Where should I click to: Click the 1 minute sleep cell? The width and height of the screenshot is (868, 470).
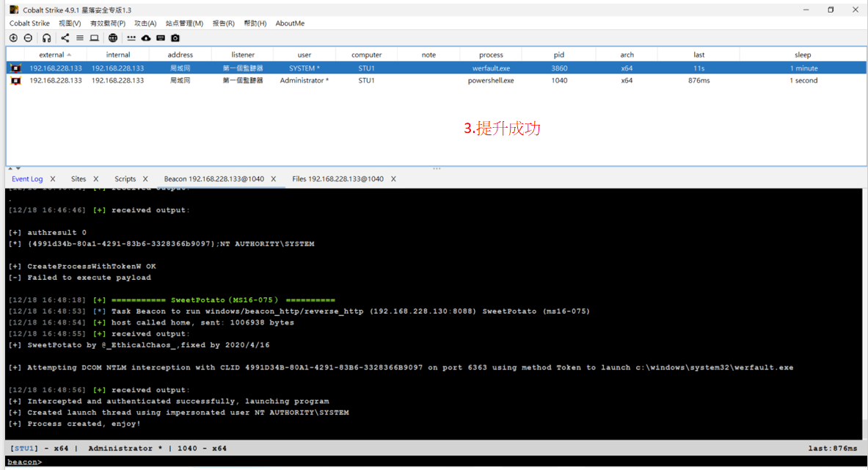[x=803, y=68]
